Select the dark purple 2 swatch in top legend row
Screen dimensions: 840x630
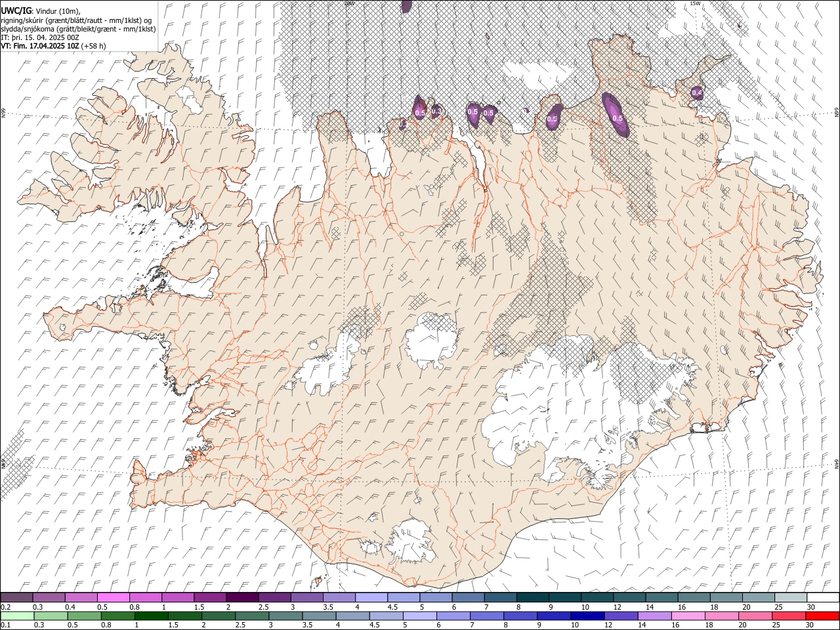(241, 598)
